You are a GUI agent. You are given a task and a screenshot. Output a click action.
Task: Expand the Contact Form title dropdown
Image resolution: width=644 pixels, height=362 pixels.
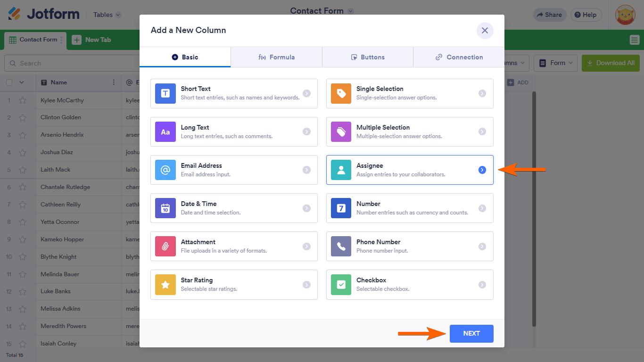pos(350,11)
